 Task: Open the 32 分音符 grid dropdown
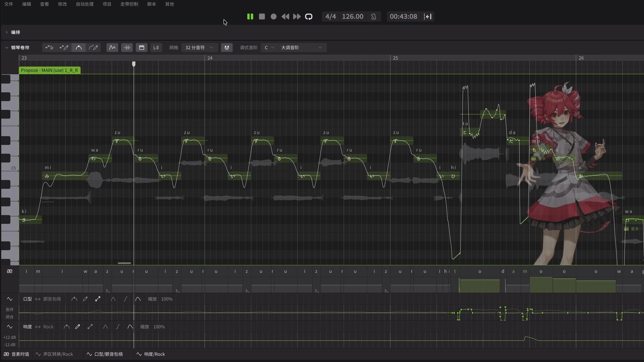(x=199, y=48)
